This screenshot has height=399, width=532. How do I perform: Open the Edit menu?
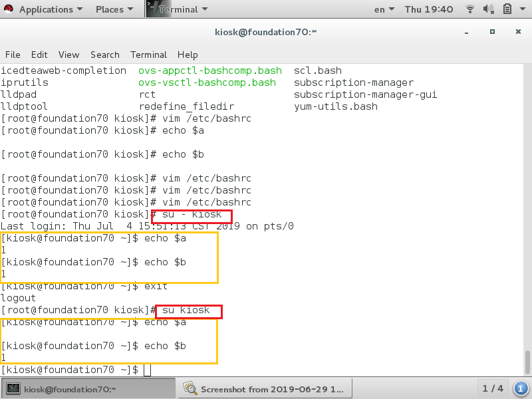(x=39, y=55)
